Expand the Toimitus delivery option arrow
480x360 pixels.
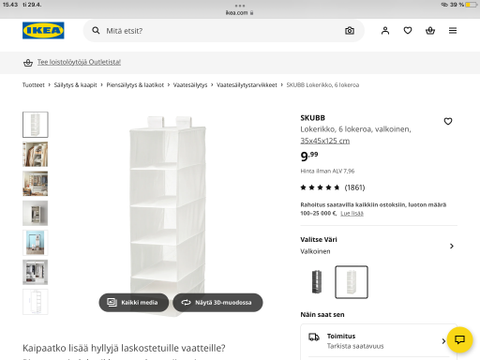(444, 341)
